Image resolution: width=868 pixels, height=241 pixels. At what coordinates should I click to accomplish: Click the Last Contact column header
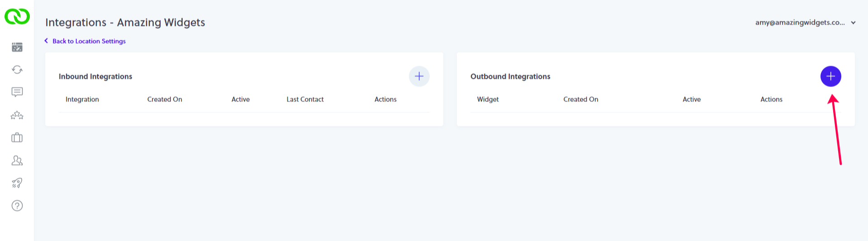click(305, 99)
